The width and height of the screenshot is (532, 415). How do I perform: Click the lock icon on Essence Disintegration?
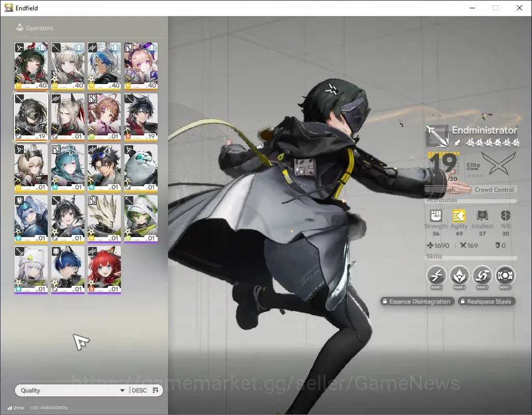point(385,301)
